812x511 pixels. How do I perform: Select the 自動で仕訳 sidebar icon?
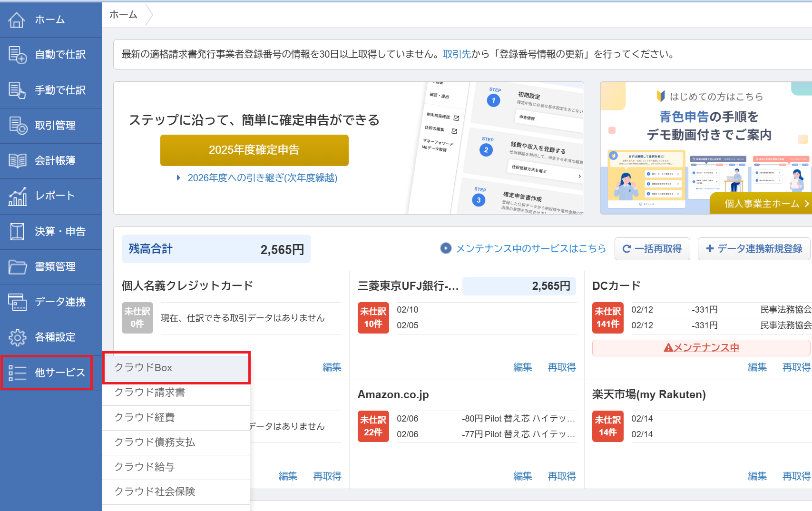point(17,55)
